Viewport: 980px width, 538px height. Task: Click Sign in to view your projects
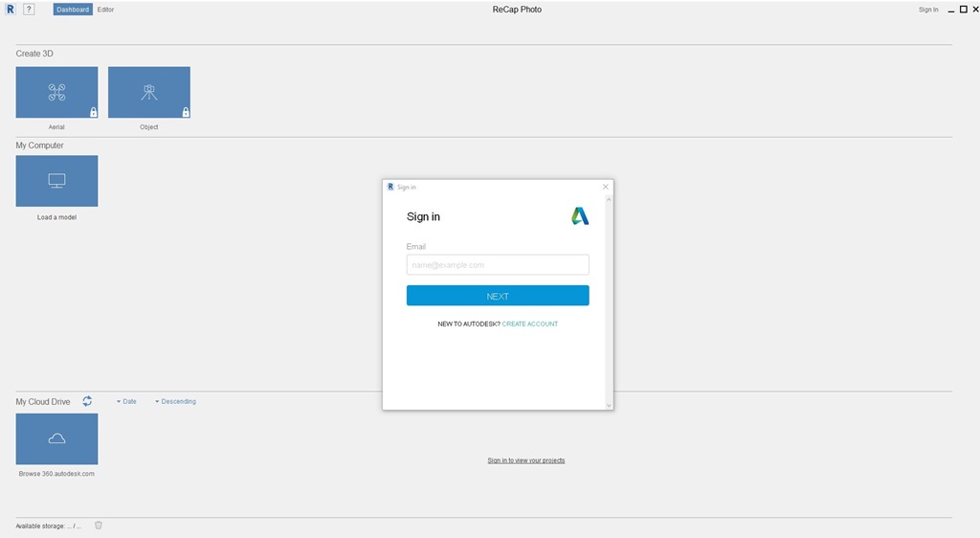coord(525,460)
